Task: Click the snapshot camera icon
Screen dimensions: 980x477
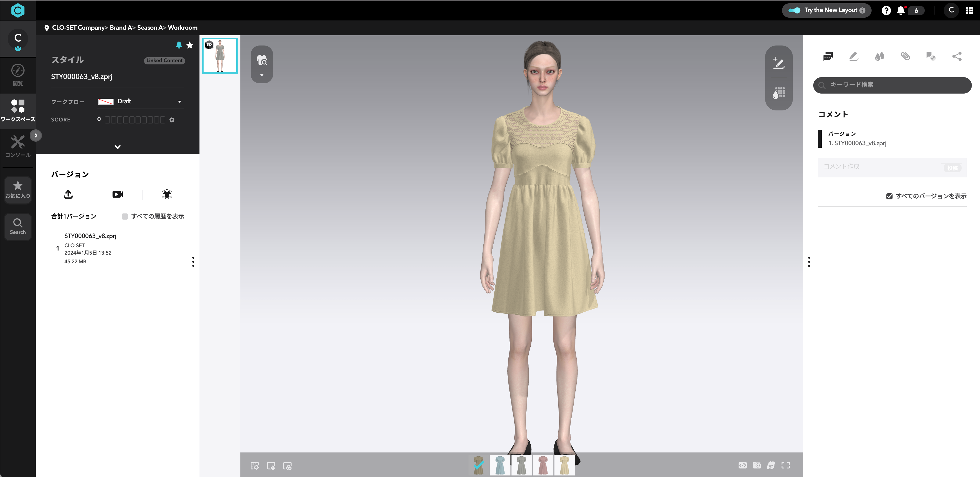Action: [757, 465]
